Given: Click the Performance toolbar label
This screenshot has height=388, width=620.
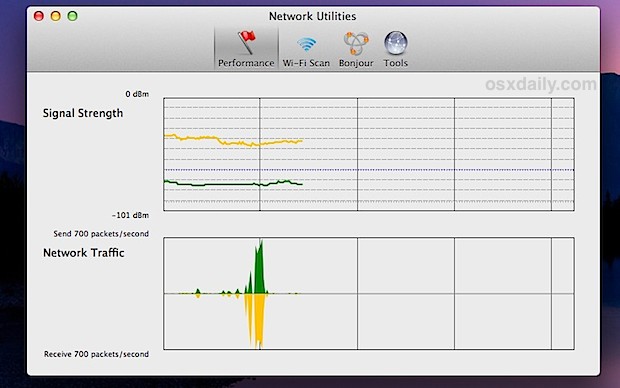Looking at the screenshot, I should [246, 63].
